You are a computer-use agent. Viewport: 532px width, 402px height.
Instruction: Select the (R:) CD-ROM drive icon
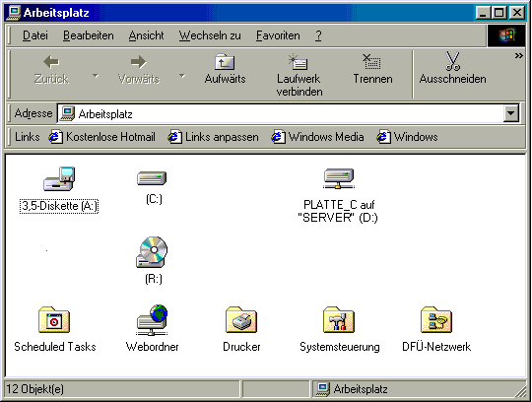[152, 252]
